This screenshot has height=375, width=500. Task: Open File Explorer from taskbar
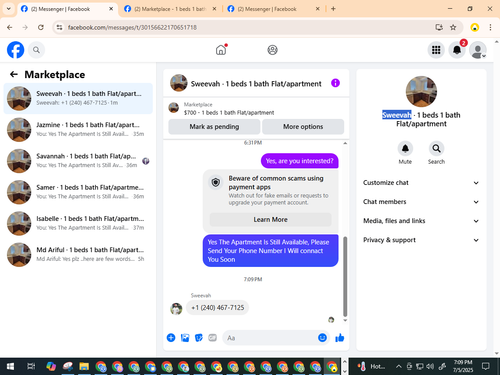pyautogui.click(x=84, y=367)
